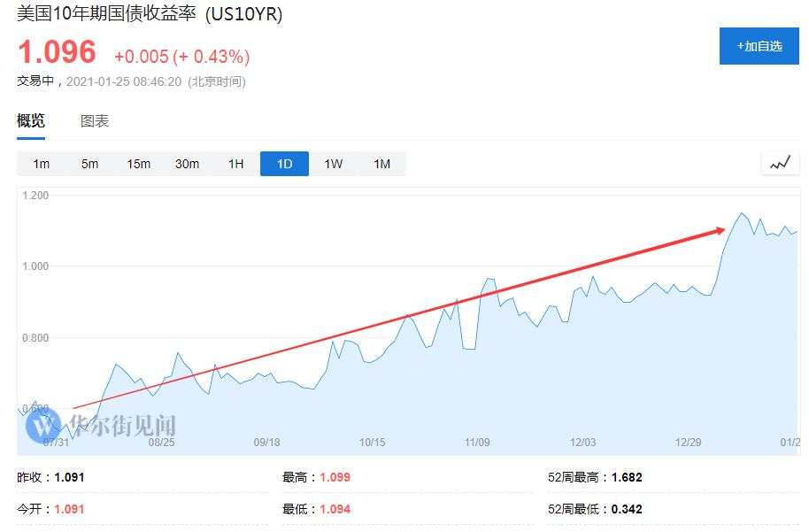Click the 0.800 y-axis label

tap(35, 338)
